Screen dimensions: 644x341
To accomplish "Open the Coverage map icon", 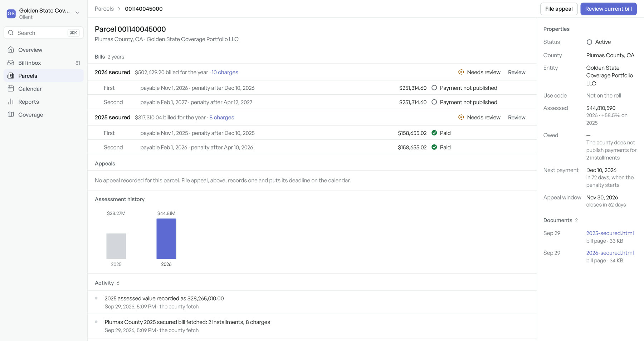I will tap(11, 114).
